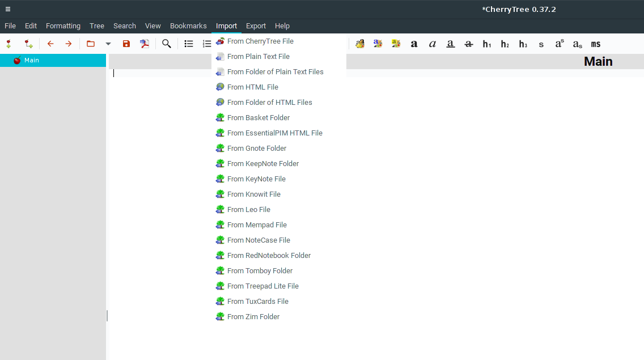The image size is (644, 360).
Task: Toggle numbered list formatting
Action: 207,44
